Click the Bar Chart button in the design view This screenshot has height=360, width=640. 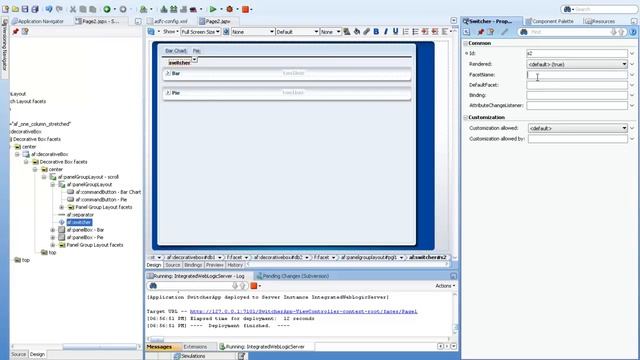[x=176, y=51]
